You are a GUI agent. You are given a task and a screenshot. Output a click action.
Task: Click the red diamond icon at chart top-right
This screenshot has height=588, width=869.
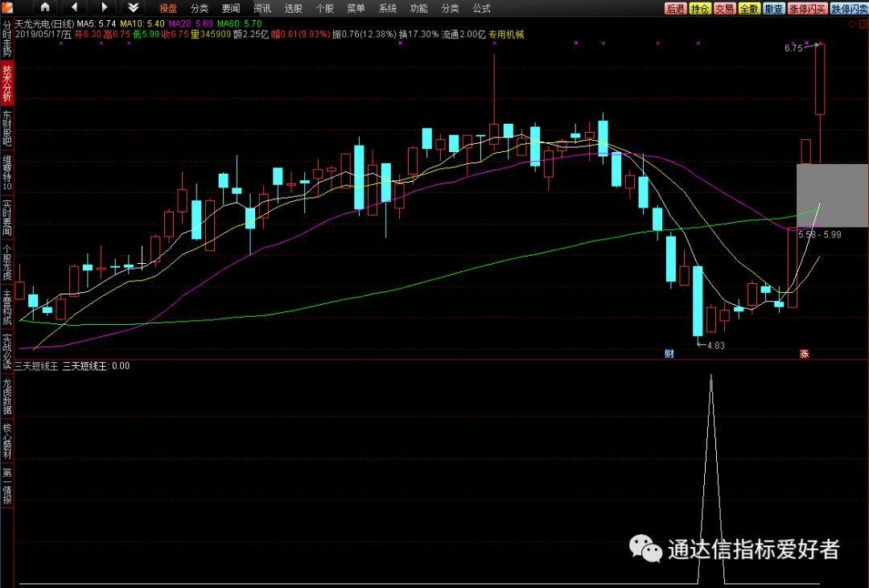click(851, 25)
